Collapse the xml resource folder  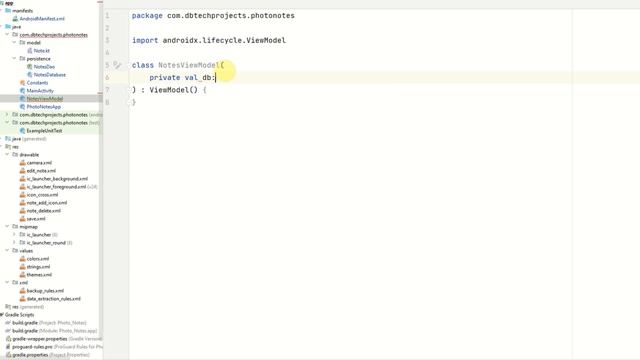click(x=7, y=282)
